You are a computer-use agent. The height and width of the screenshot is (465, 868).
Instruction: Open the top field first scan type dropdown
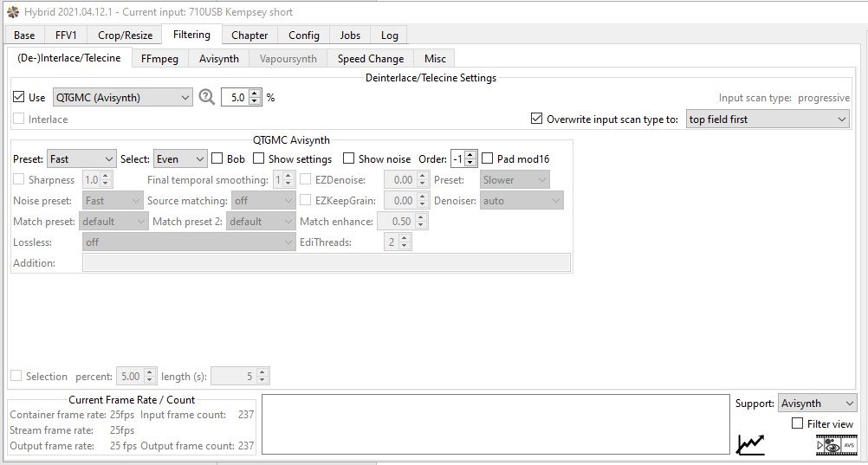[x=767, y=119]
